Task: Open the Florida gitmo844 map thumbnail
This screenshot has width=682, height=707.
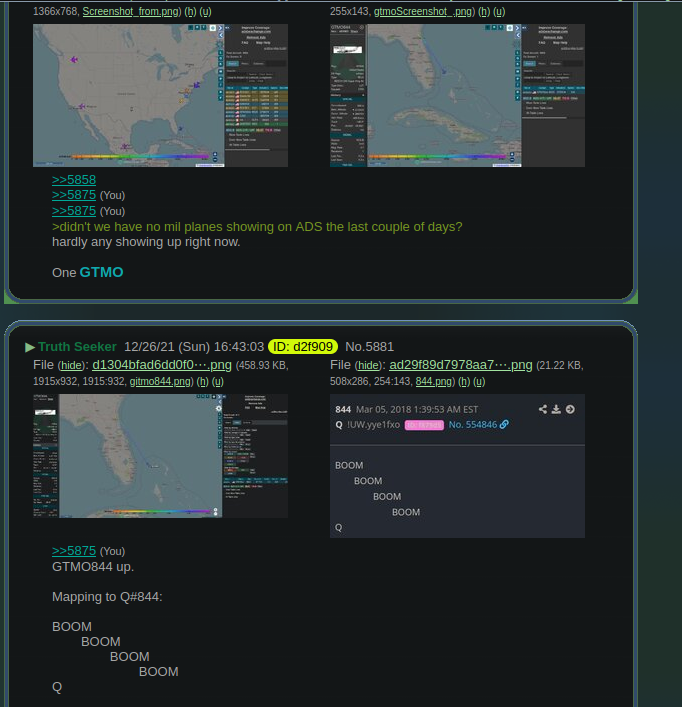Action: pyautogui.click(x=160, y=456)
